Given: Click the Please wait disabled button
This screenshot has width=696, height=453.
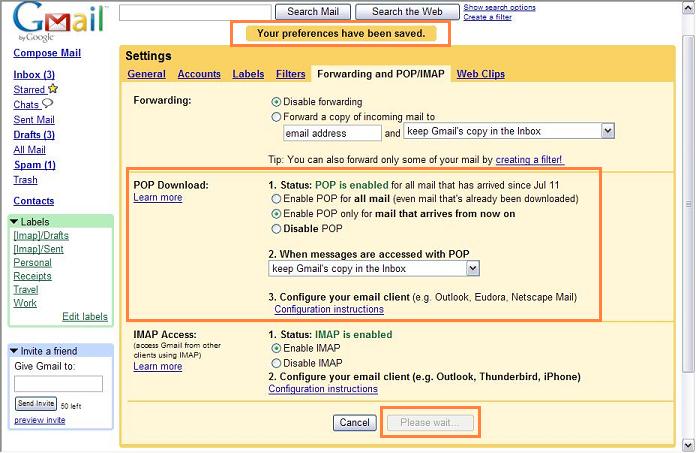Looking at the screenshot, I should click(430, 422).
